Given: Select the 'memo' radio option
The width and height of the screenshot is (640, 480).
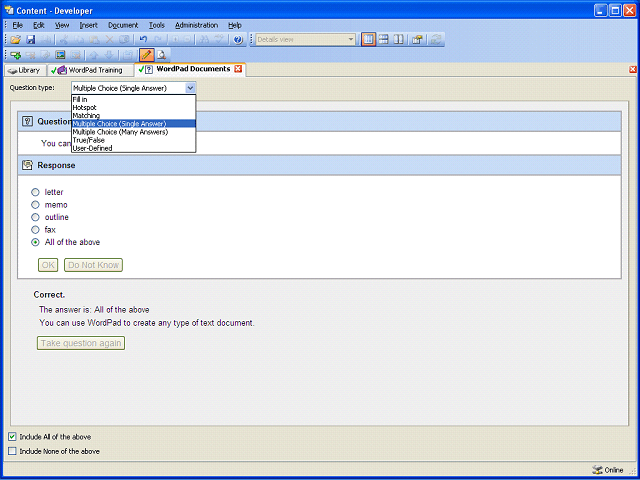Looking at the screenshot, I should pos(36,204).
